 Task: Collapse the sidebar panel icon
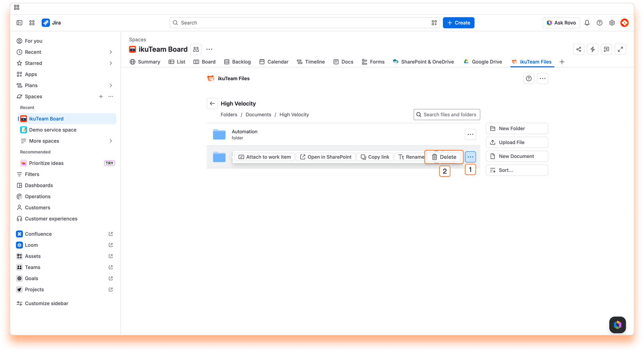(x=19, y=23)
